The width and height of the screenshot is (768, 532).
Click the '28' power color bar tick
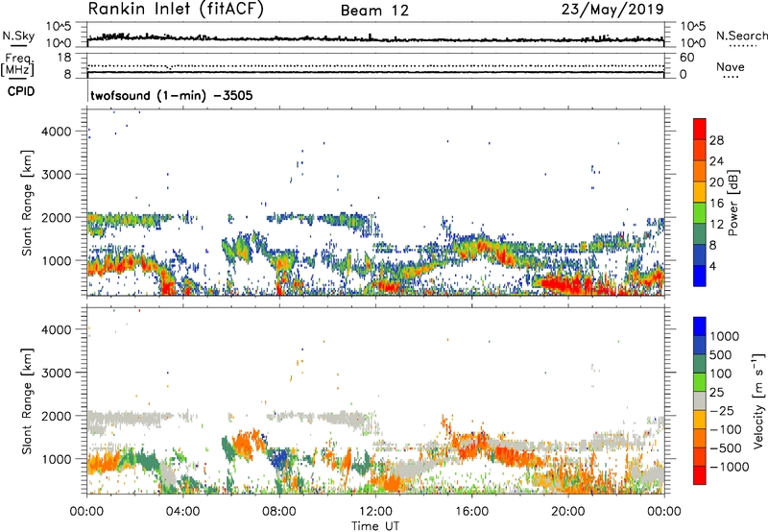716,140
